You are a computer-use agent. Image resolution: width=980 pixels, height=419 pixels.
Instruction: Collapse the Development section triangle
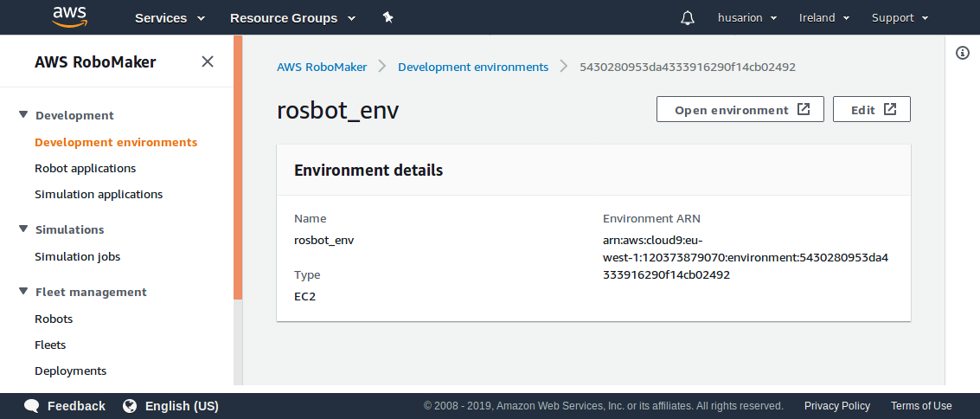23,114
